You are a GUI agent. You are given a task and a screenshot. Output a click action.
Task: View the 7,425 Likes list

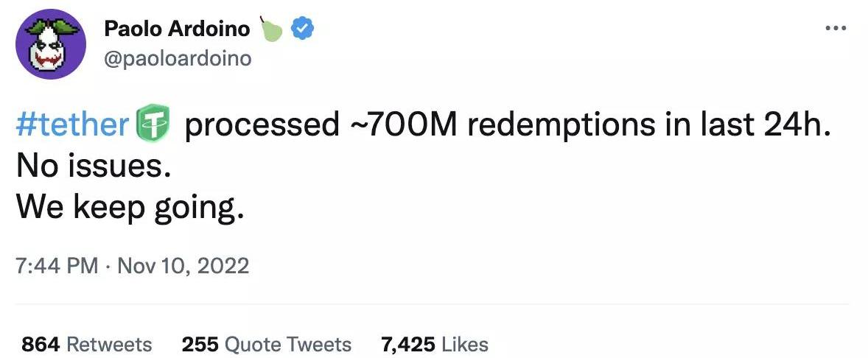[434, 344]
